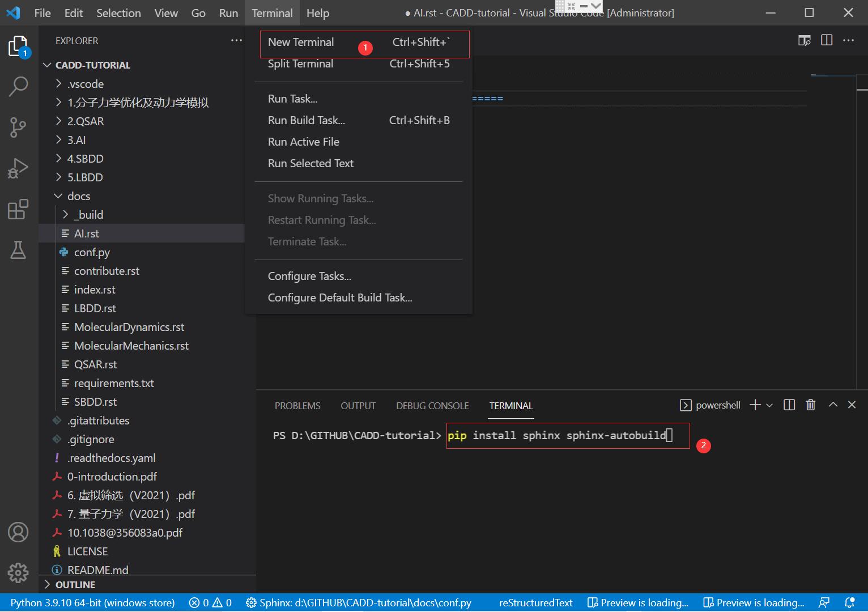868x612 pixels.
Task: Open the Help menu
Action: tap(318, 13)
